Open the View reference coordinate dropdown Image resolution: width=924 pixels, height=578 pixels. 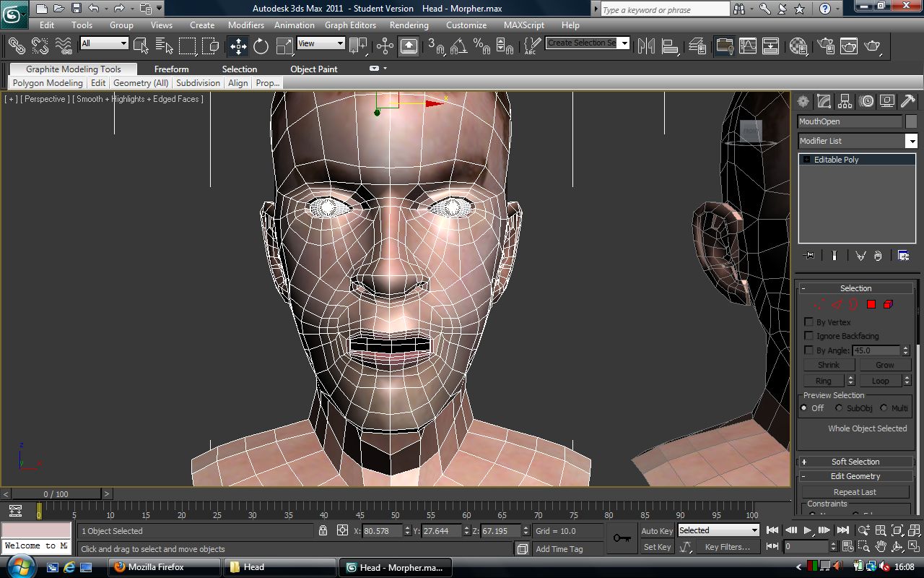coord(321,43)
